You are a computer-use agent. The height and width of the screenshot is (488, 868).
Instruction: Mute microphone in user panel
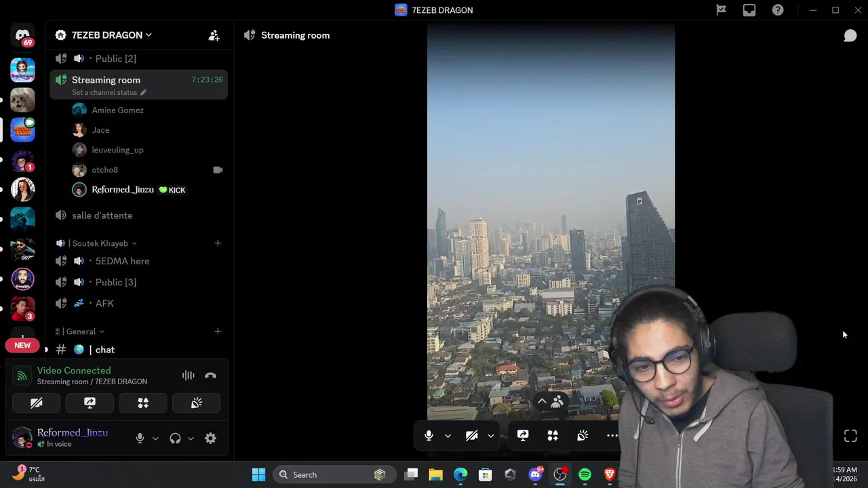[140, 439]
